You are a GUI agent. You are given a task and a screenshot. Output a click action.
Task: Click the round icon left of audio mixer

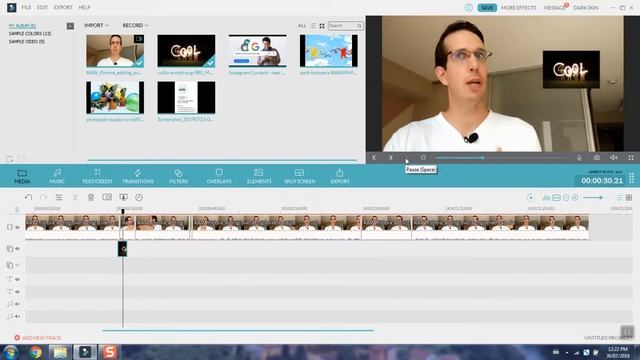530,198
